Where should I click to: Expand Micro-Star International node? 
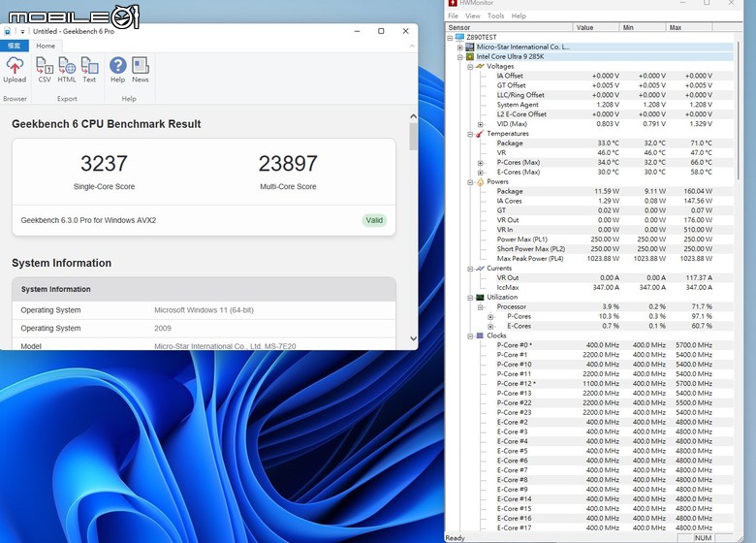(460, 48)
